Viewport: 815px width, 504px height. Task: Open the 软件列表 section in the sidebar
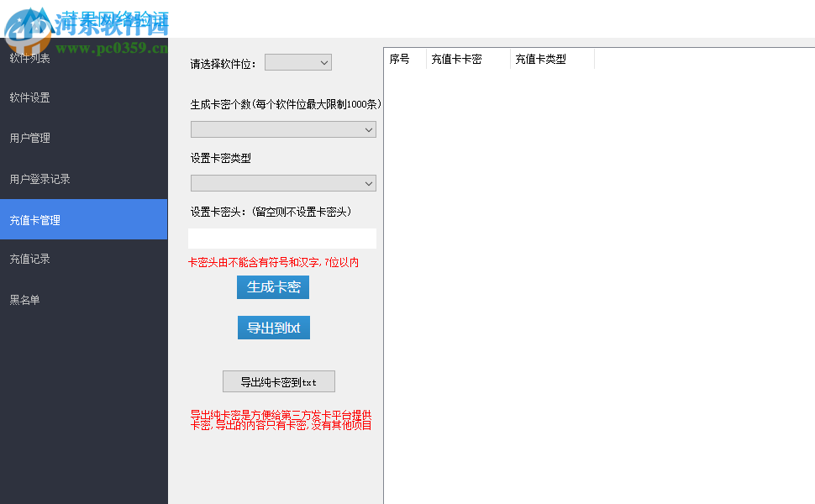click(x=29, y=57)
